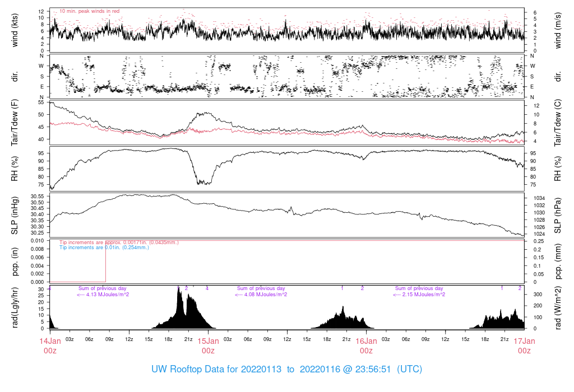
Task: Click the blue 'Tip increments are 0.01in.' note
Action: pyautogui.click(x=104, y=248)
